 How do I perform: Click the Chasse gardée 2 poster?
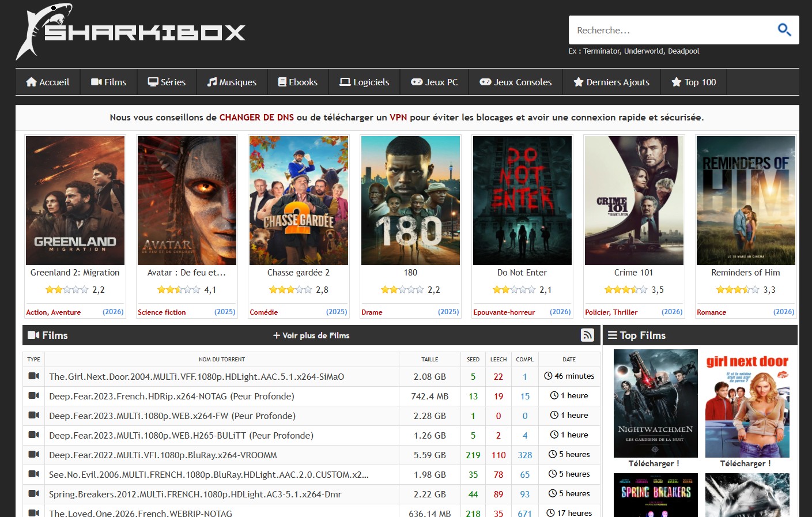coord(299,201)
